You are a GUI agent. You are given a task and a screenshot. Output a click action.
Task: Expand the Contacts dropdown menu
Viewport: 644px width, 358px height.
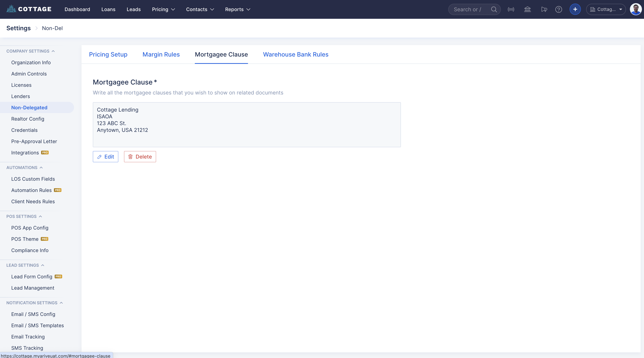[200, 9]
